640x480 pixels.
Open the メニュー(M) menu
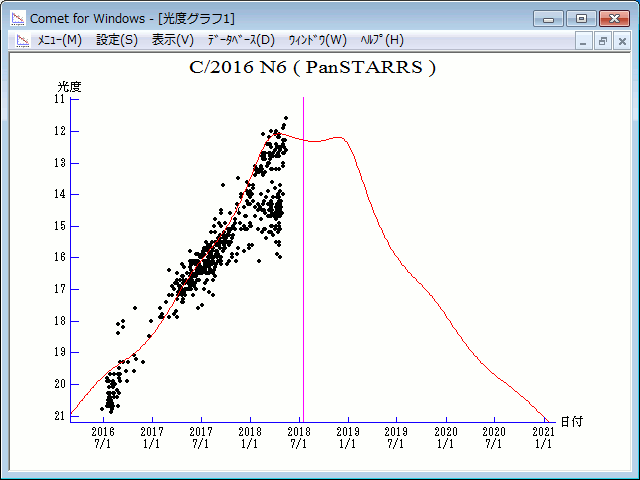tap(59, 40)
